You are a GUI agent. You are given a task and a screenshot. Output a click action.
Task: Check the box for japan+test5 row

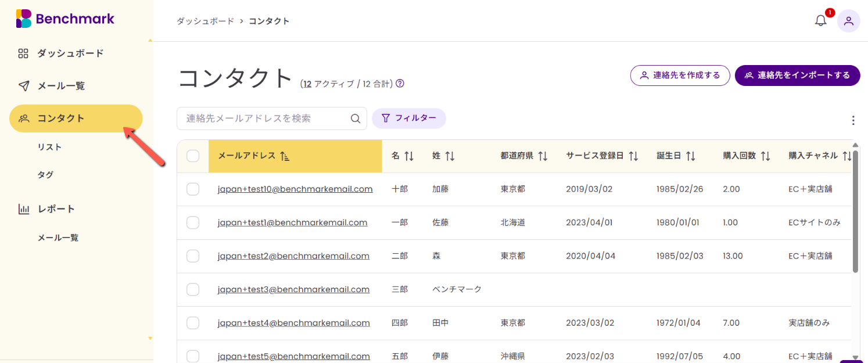[193, 356]
